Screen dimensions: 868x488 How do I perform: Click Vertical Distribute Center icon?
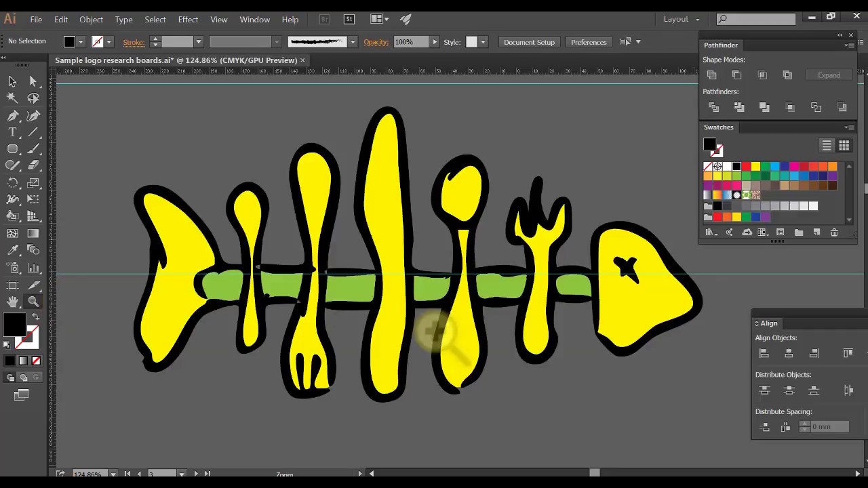[x=789, y=390]
